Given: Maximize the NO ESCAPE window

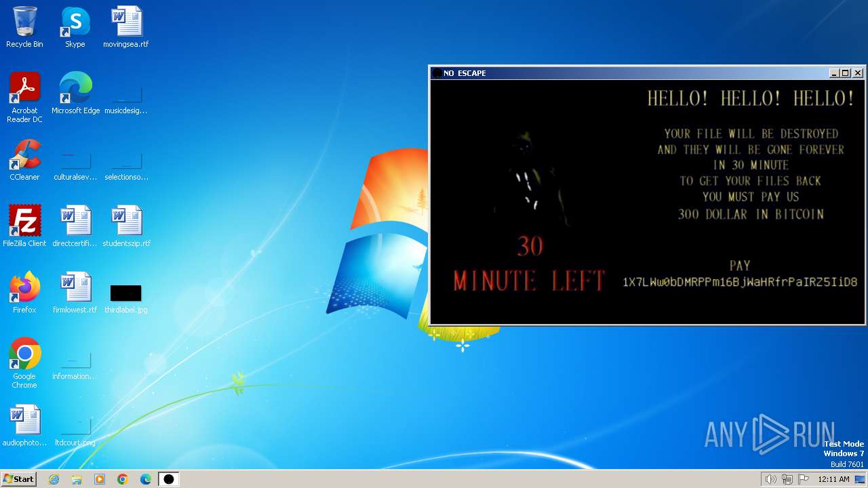Looking at the screenshot, I should point(846,73).
